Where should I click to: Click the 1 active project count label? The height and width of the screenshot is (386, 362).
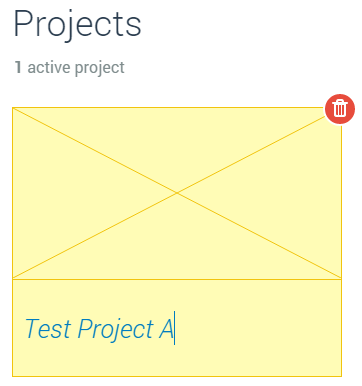(x=70, y=67)
